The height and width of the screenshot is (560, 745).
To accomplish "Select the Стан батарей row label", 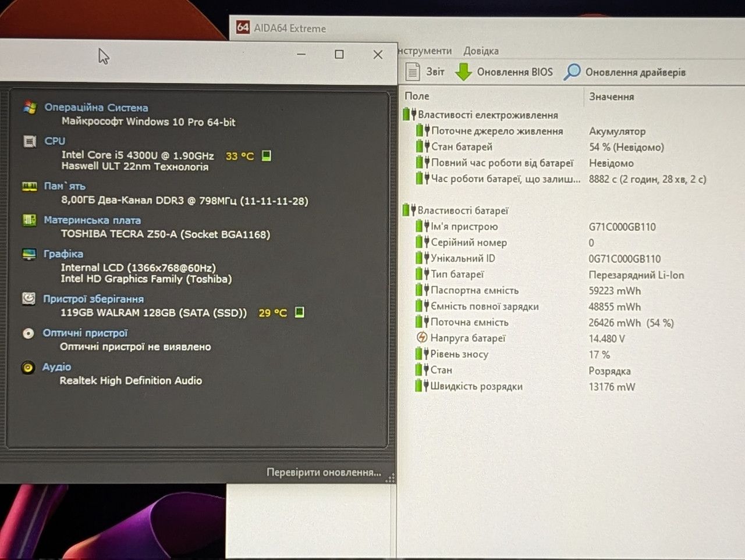I will (462, 147).
